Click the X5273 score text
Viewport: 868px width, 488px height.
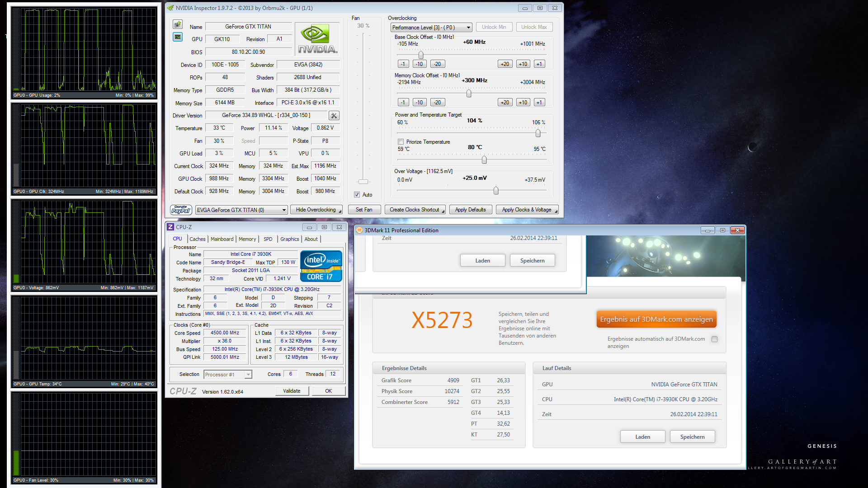click(x=442, y=320)
